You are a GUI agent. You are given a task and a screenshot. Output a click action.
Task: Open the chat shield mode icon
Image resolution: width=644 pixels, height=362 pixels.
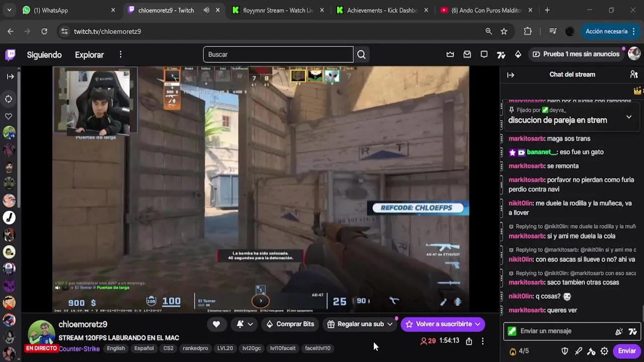tap(565, 351)
